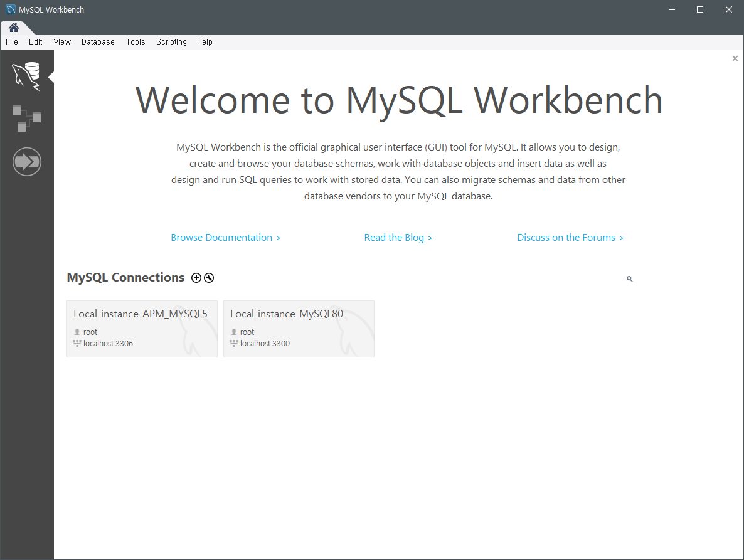Open the Tools menu
The width and height of the screenshot is (744, 560).
136,42
